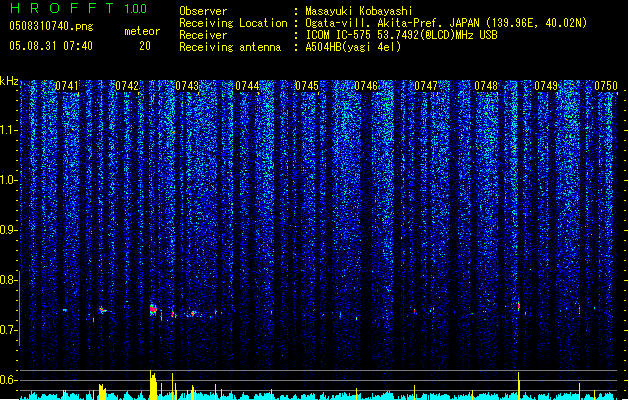Click the 1.1 frequency axis label
The height and width of the screenshot is (400, 629).
pos(9,130)
